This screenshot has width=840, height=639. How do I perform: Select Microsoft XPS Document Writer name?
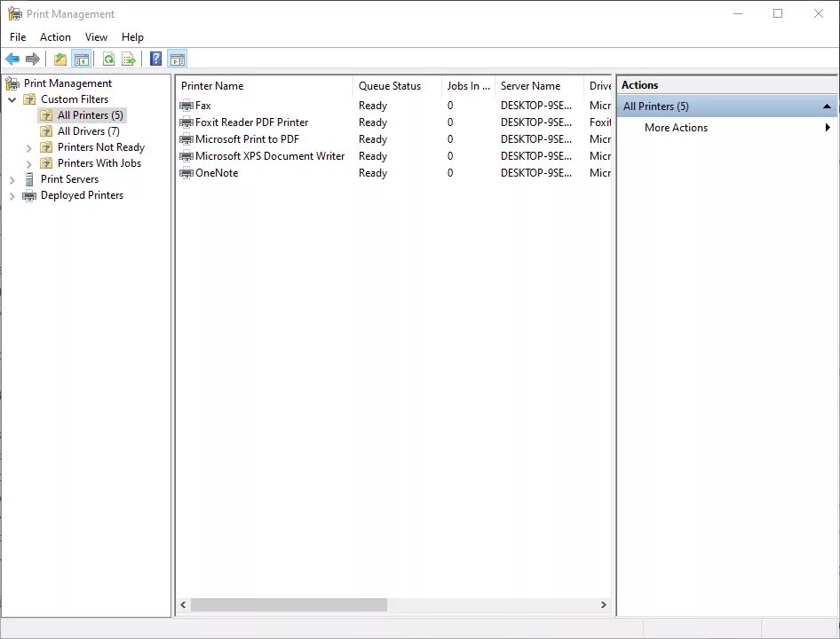270,156
